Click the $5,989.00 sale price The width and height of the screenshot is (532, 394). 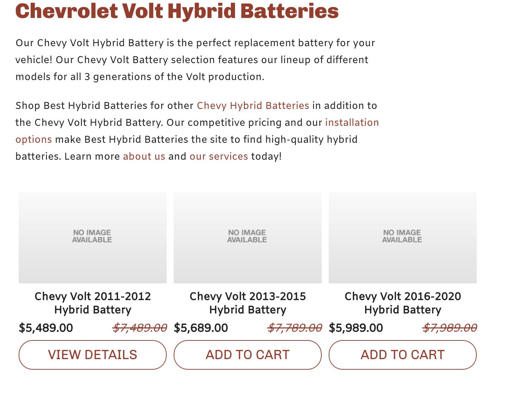pyautogui.click(x=356, y=328)
